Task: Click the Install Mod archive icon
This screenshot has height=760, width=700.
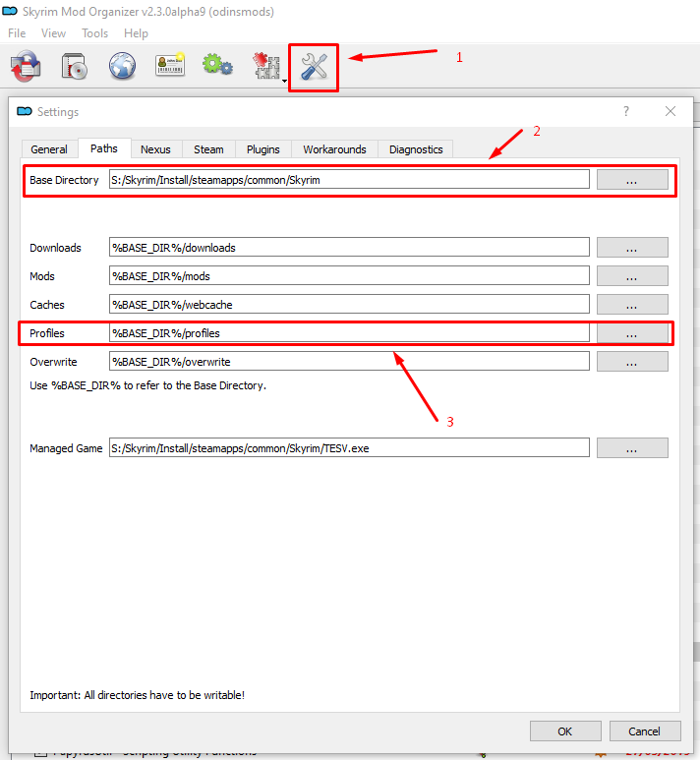Action: [74, 66]
